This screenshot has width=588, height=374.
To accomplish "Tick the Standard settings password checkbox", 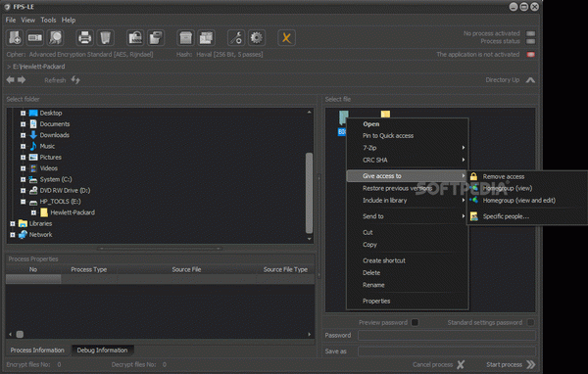I will (530, 322).
